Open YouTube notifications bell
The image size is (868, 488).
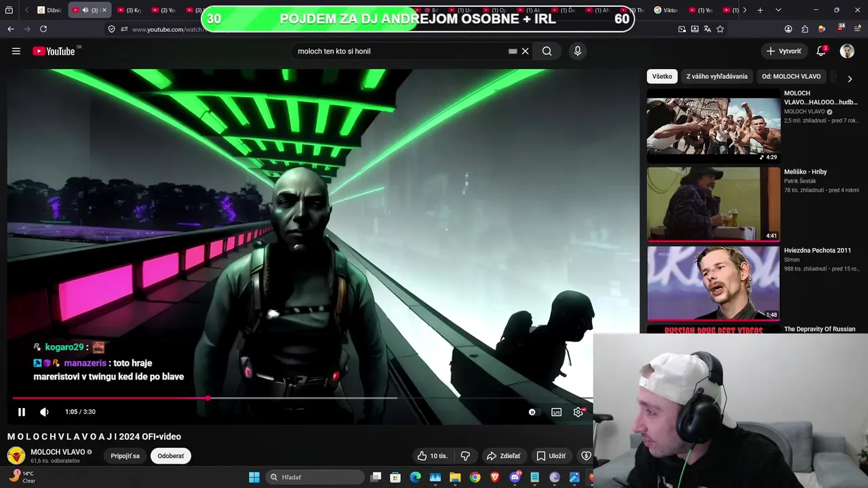point(821,51)
